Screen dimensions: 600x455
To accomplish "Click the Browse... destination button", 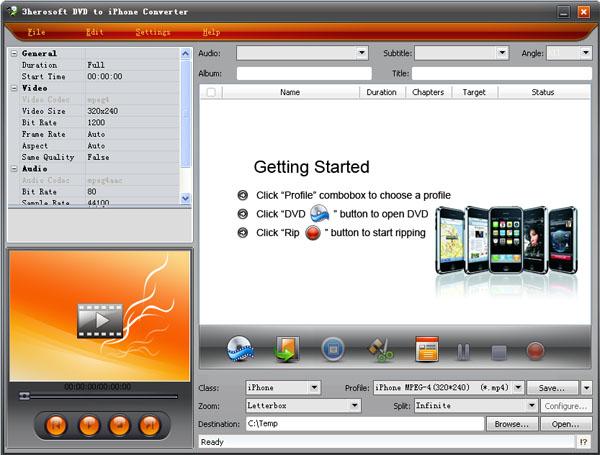I will 512,424.
